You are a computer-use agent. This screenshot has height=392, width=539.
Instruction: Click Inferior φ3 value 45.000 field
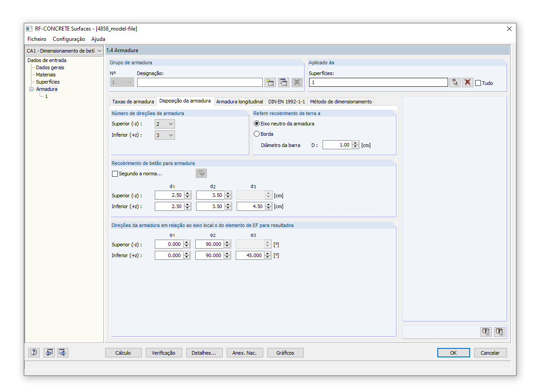click(250, 255)
